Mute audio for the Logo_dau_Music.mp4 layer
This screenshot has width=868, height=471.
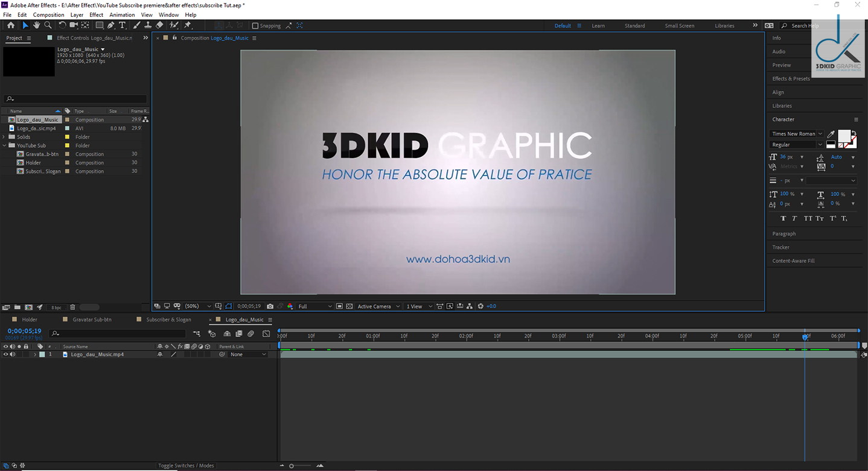click(x=12, y=354)
